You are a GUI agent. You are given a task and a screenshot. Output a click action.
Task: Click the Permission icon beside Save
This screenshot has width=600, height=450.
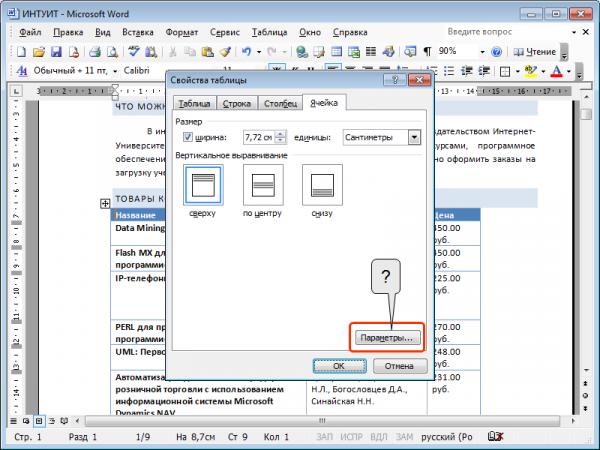click(73, 52)
